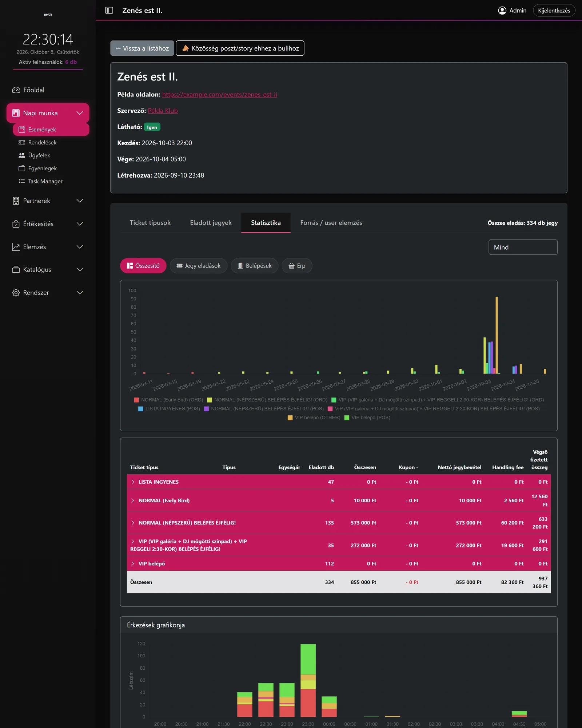Click the Partnerek building icon
582x728 pixels.
click(x=16, y=201)
